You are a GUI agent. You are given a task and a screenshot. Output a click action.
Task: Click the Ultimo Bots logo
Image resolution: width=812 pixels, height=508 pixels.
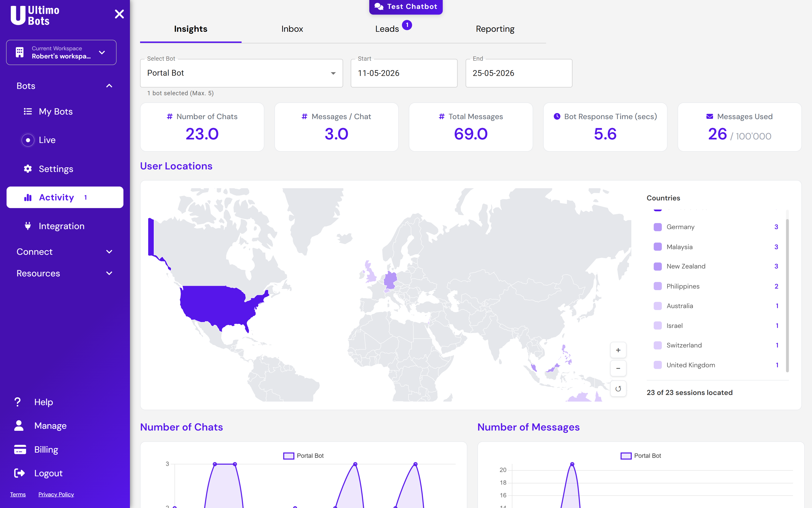35,15
